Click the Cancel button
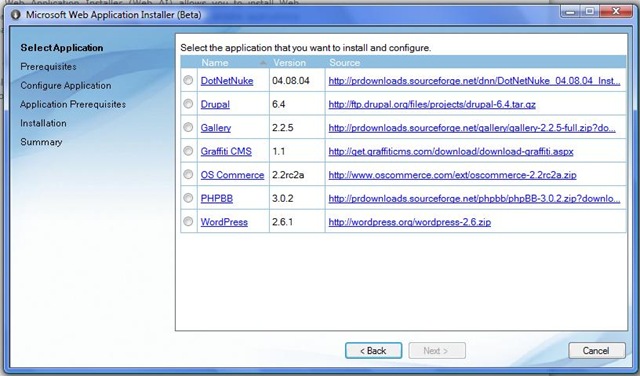Image resolution: width=640 pixels, height=376 pixels. [597, 351]
